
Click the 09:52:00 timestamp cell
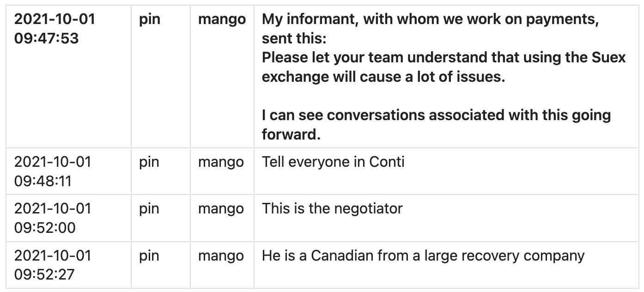pyautogui.click(x=53, y=218)
